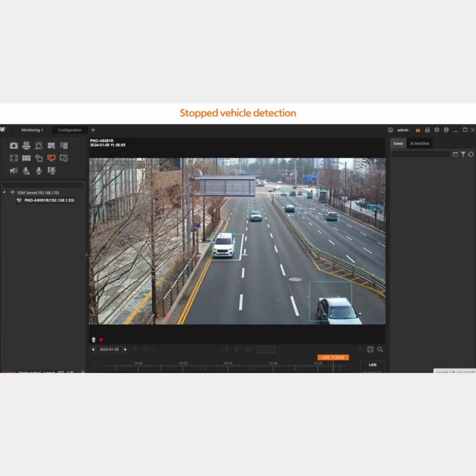The height and width of the screenshot is (476, 476).
Task: Click the alarm reset bell icon
Action: coord(39,146)
